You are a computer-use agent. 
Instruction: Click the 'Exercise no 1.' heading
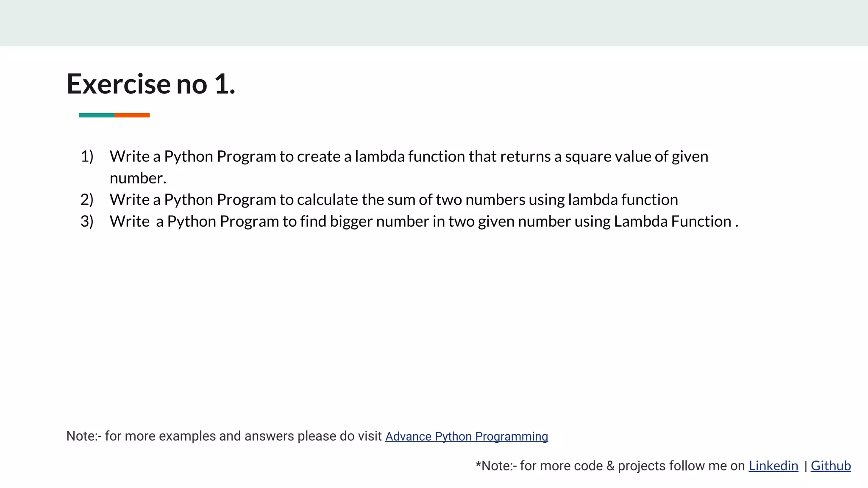pos(151,84)
